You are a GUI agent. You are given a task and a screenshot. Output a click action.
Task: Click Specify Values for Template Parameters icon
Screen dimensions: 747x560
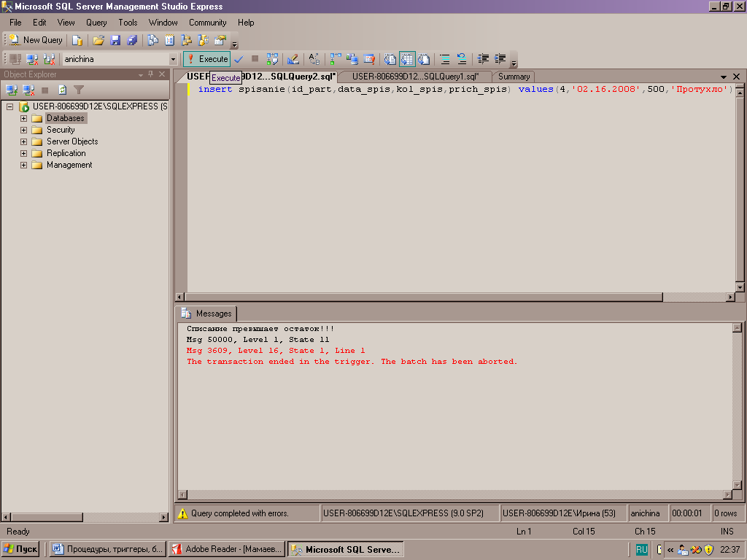[x=314, y=59]
